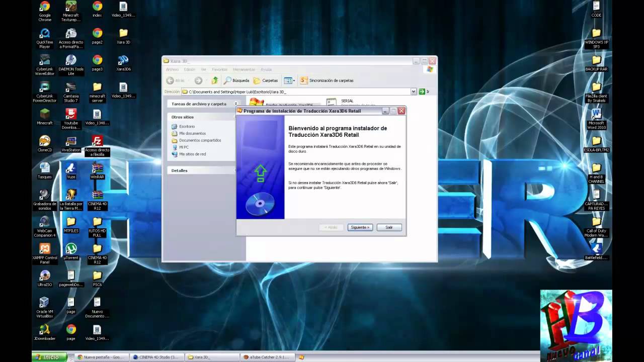
Task: Click the Up folder toolbar icon
Action: click(215, 80)
